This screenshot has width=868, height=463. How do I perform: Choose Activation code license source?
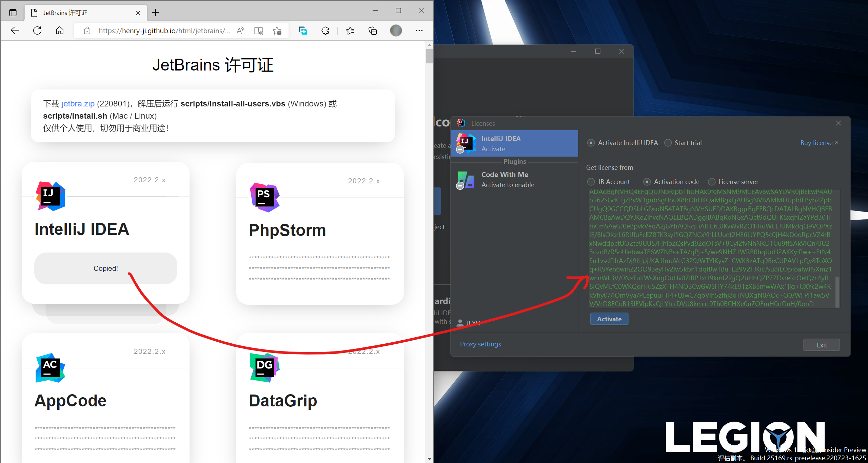[x=647, y=182]
